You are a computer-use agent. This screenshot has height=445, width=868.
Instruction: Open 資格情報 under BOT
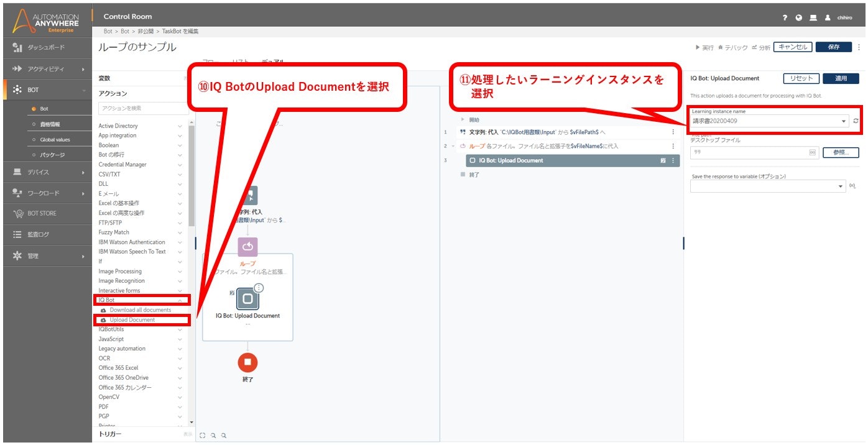50,124
